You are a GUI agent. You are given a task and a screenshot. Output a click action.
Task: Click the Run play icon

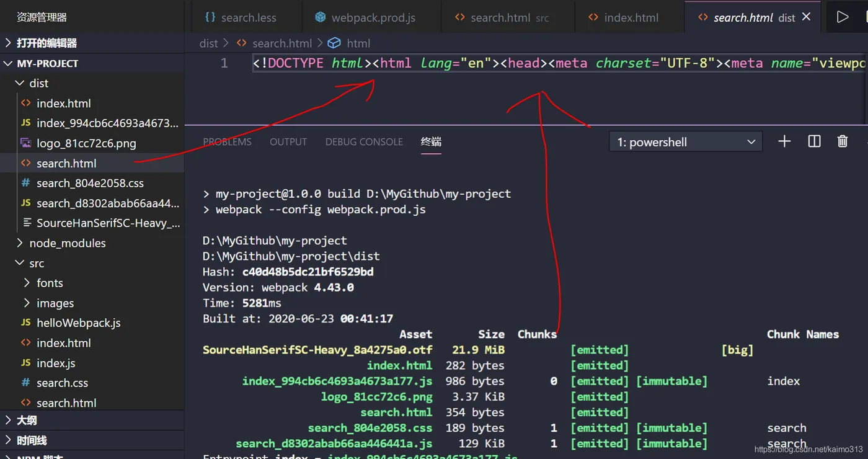pyautogui.click(x=842, y=17)
